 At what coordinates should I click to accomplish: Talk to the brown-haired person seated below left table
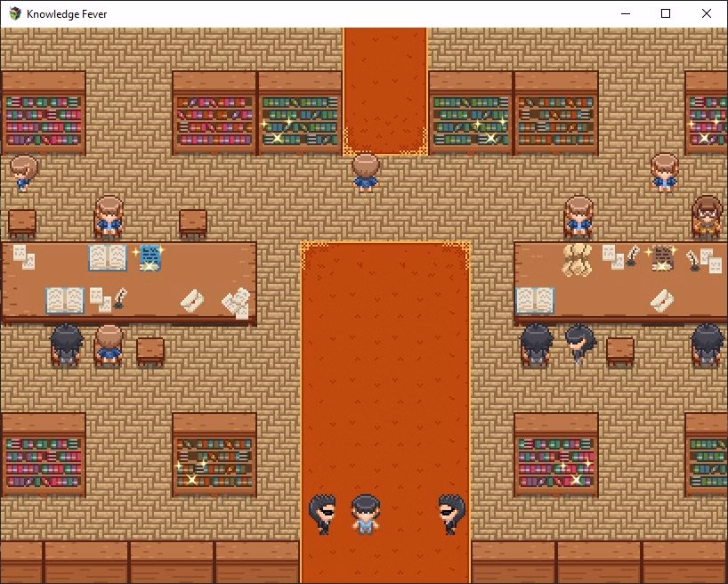109,345
